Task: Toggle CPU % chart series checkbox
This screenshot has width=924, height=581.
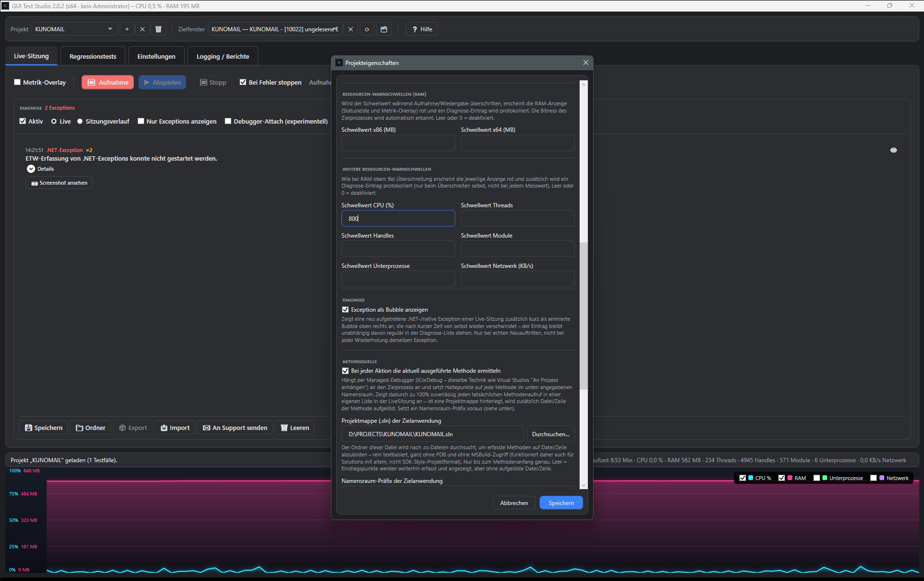Action: point(743,478)
